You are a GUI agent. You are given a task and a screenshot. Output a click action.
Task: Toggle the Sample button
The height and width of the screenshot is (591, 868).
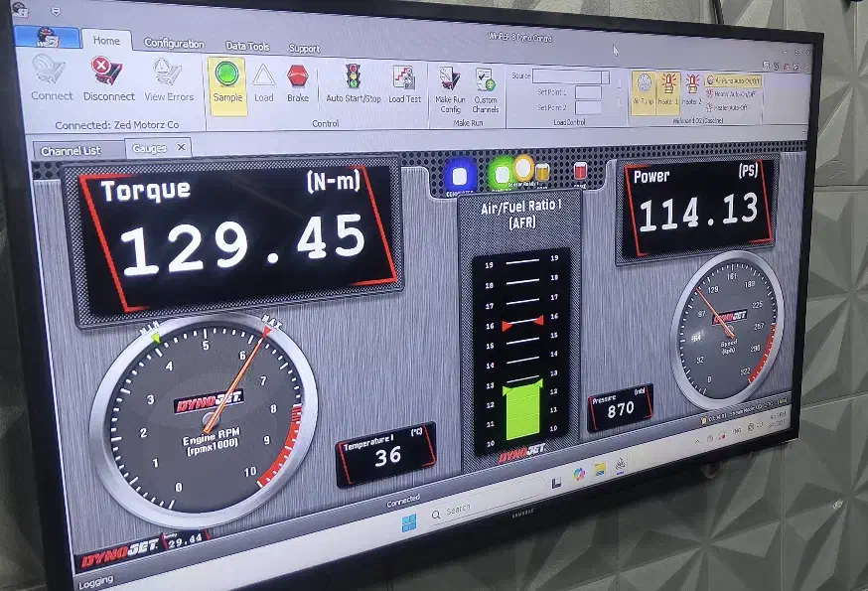tap(227, 75)
